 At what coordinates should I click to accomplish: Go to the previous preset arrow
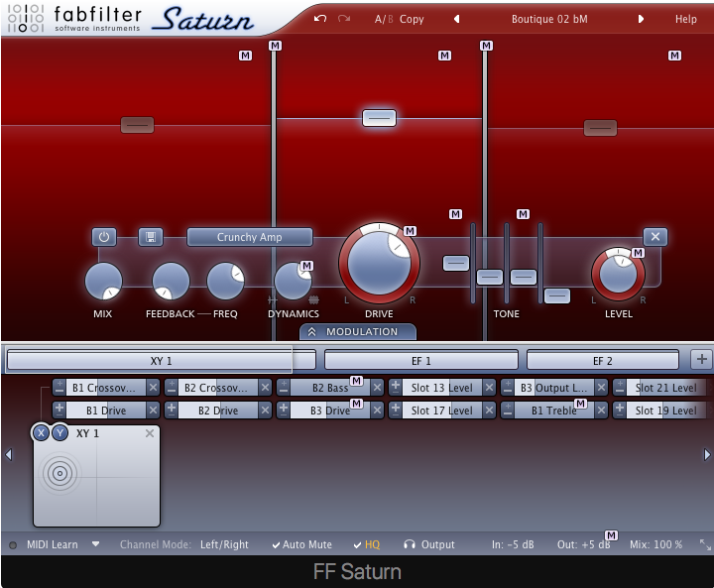(x=456, y=19)
